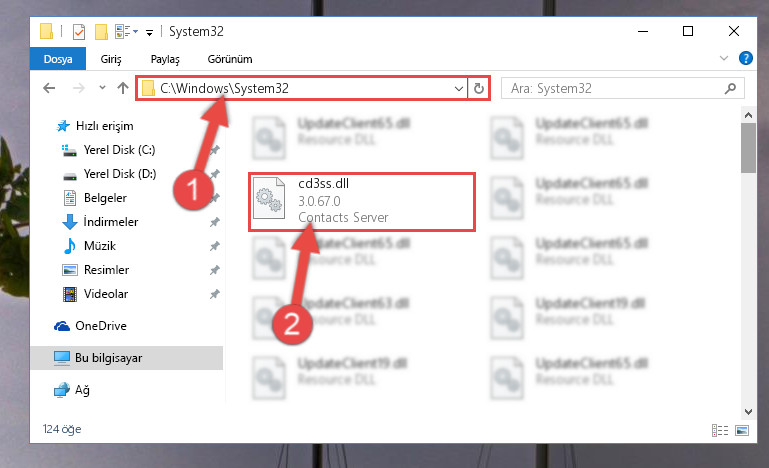769x468 pixels.
Task: Select the cd3ss.dll file
Action: pyautogui.click(x=362, y=202)
